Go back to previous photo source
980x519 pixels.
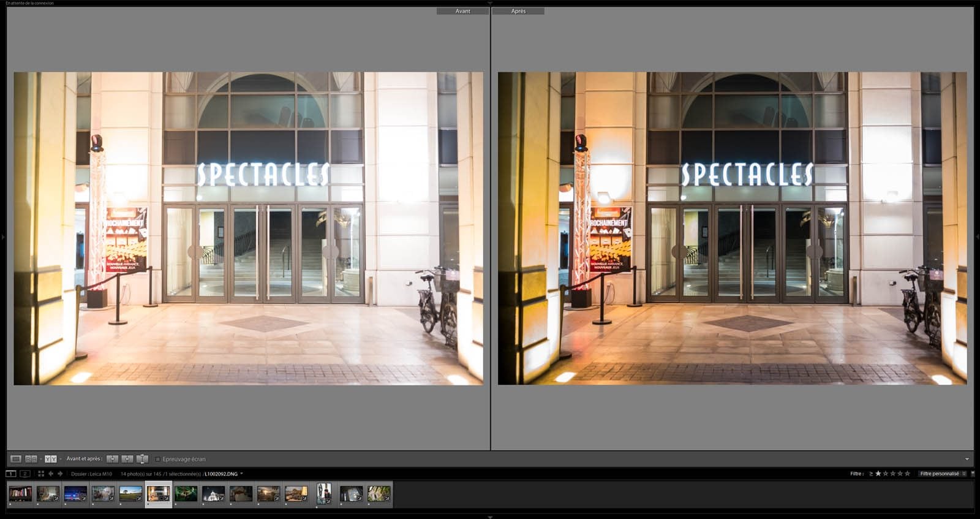point(51,474)
